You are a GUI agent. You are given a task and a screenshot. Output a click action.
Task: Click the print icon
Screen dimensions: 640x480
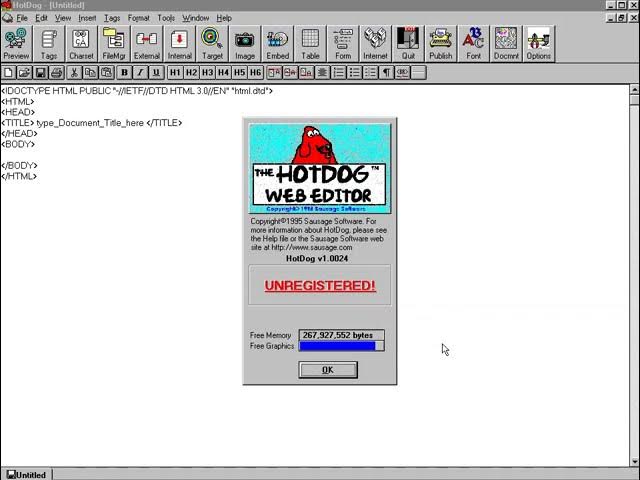click(x=56, y=73)
